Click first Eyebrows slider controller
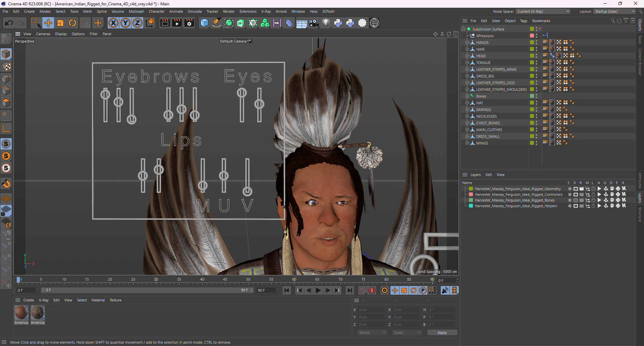This screenshot has width=644, height=346. (x=105, y=95)
